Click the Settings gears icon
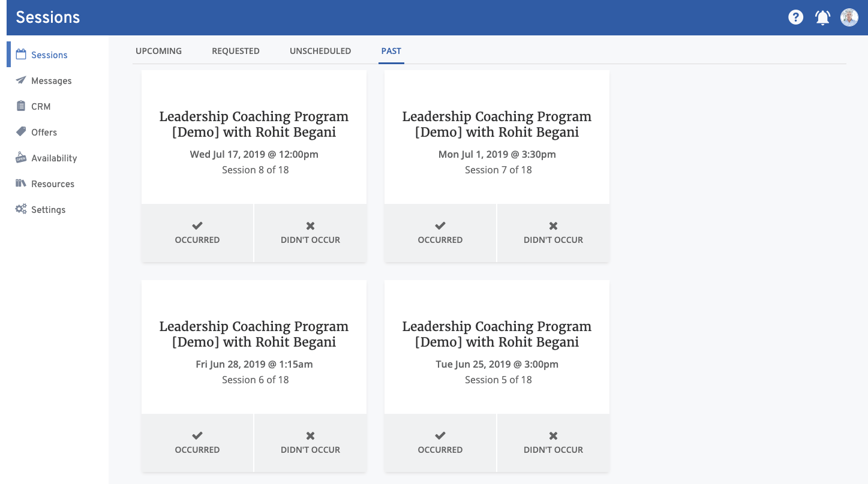The height and width of the screenshot is (484, 868). coord(21,209)
